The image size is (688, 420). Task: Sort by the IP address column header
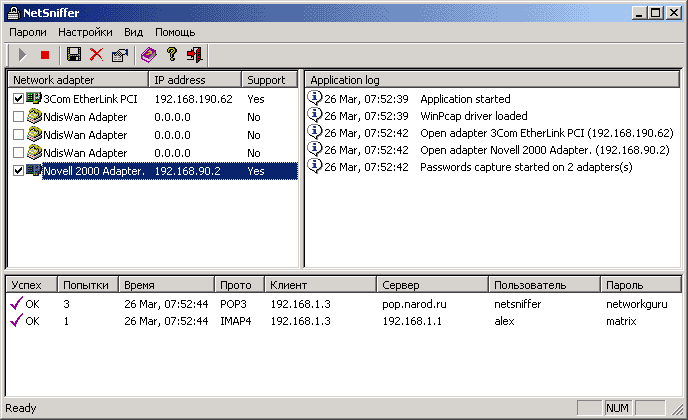tap(195, 80)
